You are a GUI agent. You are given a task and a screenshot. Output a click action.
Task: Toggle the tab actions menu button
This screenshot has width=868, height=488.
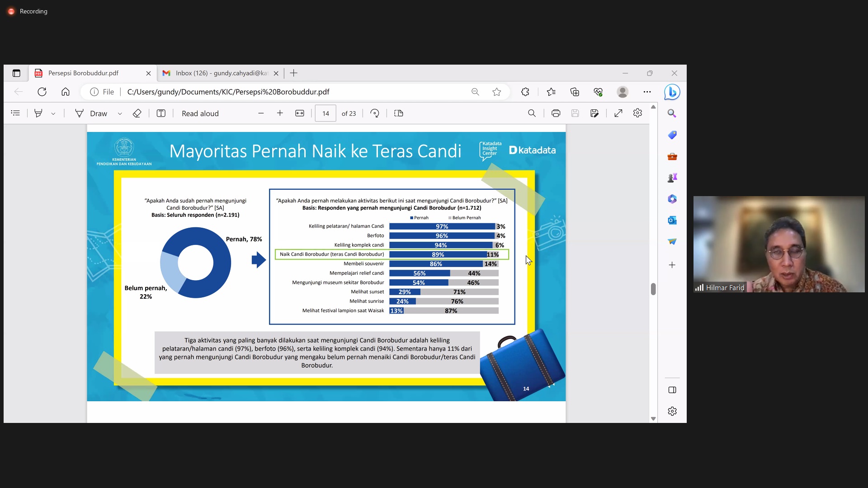(16, 73)
